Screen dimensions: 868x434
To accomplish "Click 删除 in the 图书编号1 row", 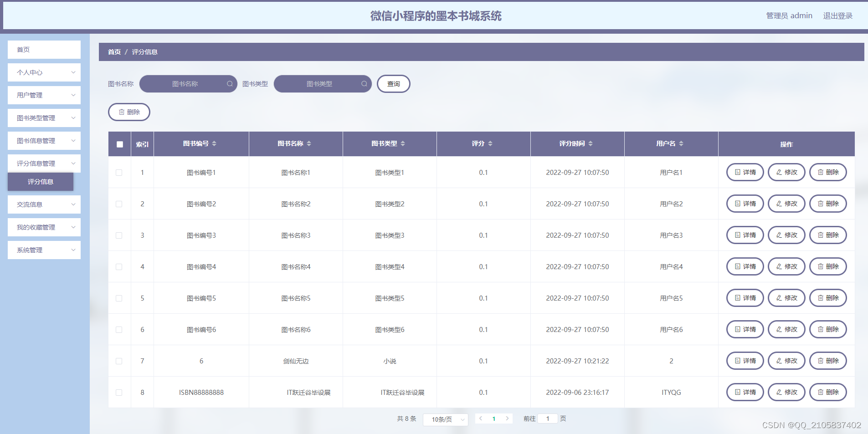I will (x=828, y=172).
